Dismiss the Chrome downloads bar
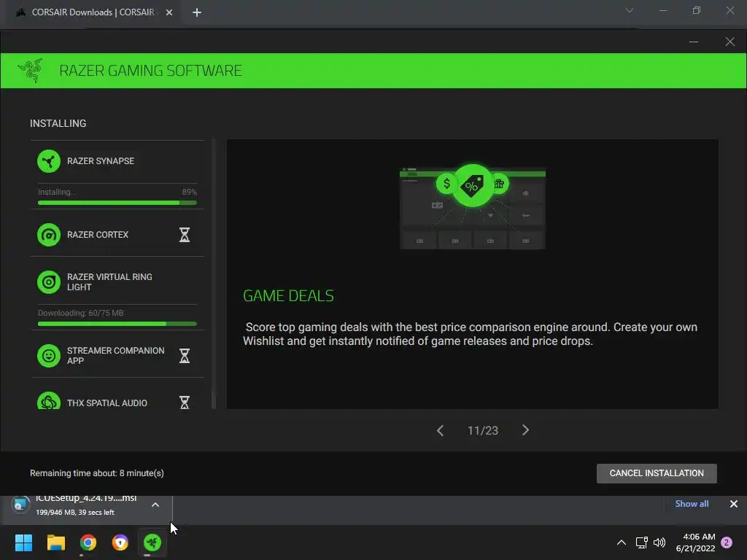Screen dimensions: 747x560 coord(734,504)
